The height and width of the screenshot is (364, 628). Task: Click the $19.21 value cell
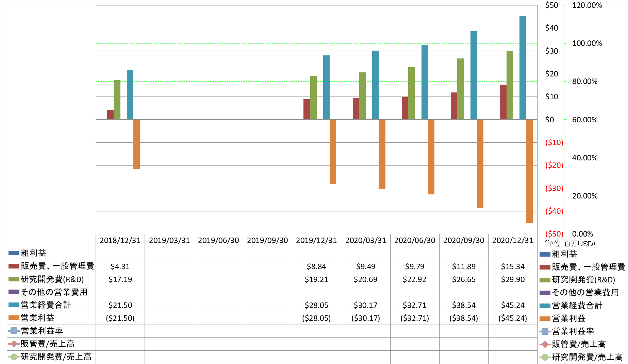point(316,279)
